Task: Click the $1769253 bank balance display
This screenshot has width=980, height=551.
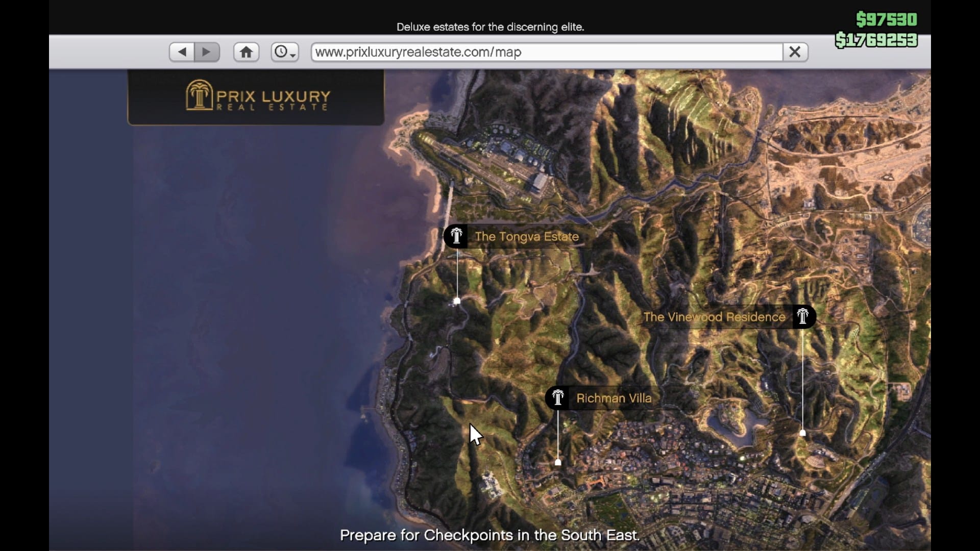Action: point(876,40)
